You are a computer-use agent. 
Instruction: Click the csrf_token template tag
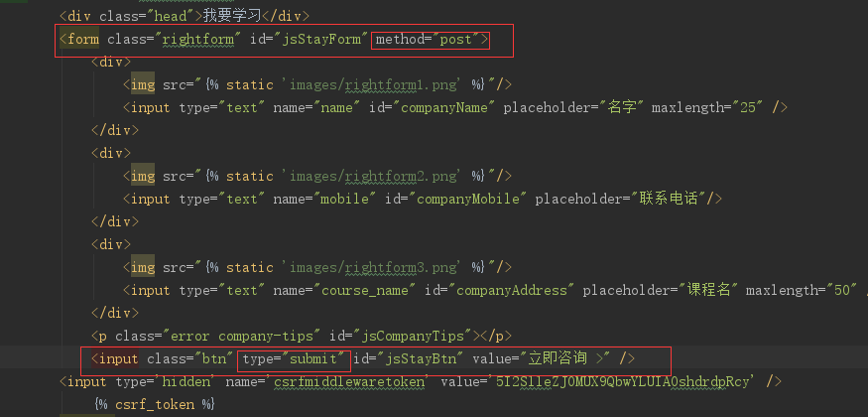[154, 404]
